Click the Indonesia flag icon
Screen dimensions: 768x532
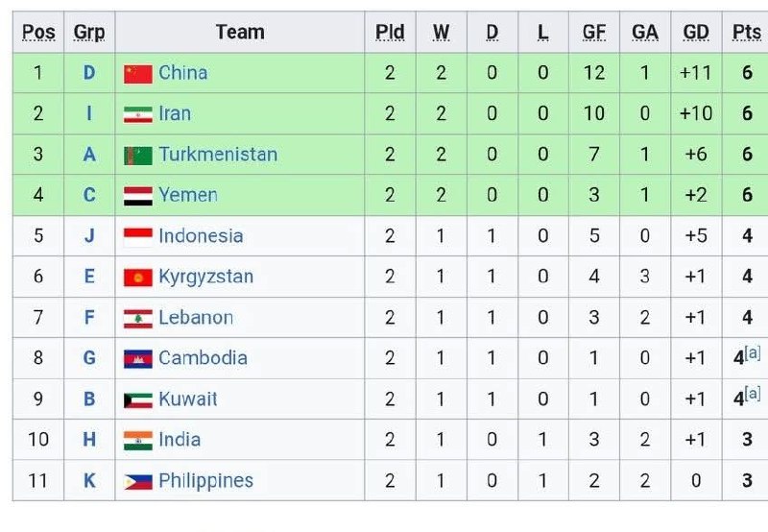(137, 237)
